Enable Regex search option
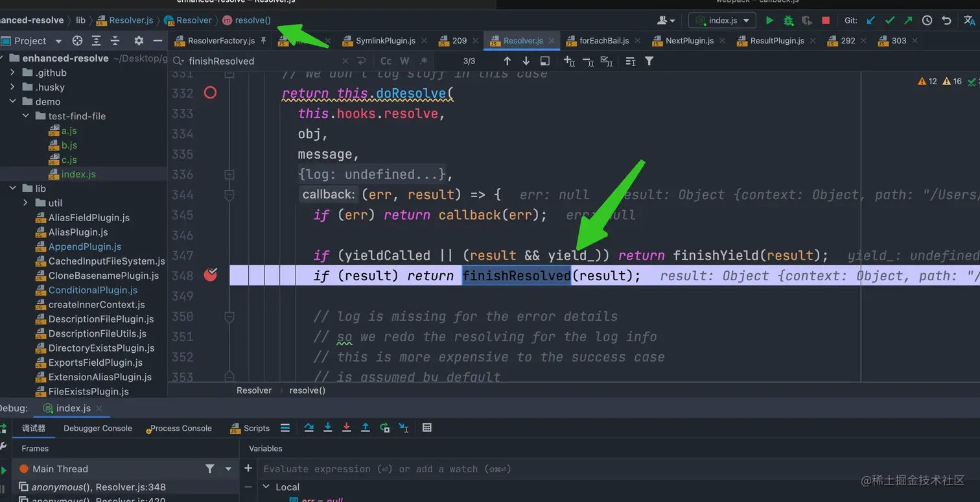980x502 pixels. coord(423,61)
